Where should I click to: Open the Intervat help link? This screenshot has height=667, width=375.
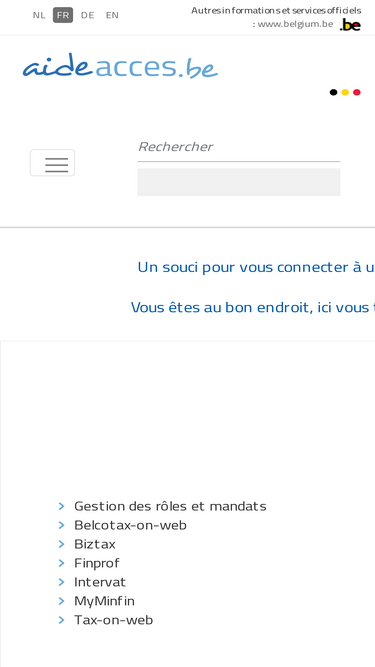100,582
